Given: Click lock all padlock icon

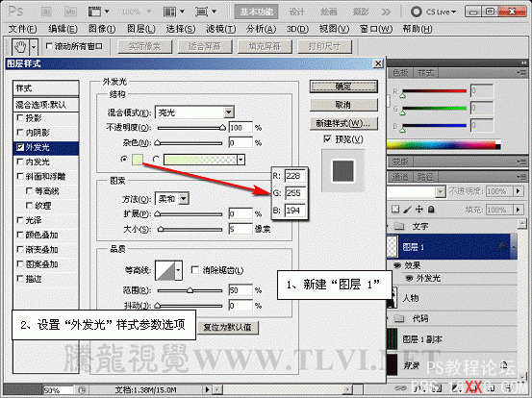Looking at the screenshot, I should coord(431,210).
